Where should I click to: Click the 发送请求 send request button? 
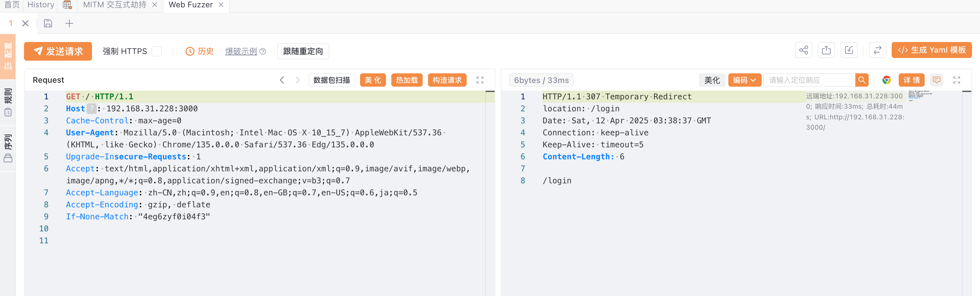(x=58, y=51)
